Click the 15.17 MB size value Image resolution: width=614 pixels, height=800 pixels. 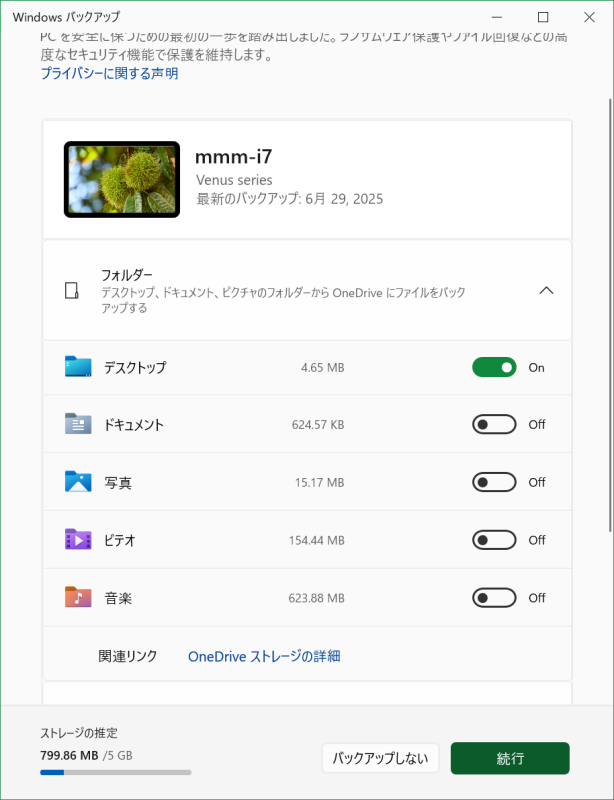pyautogui.click(x=320, y=482)
